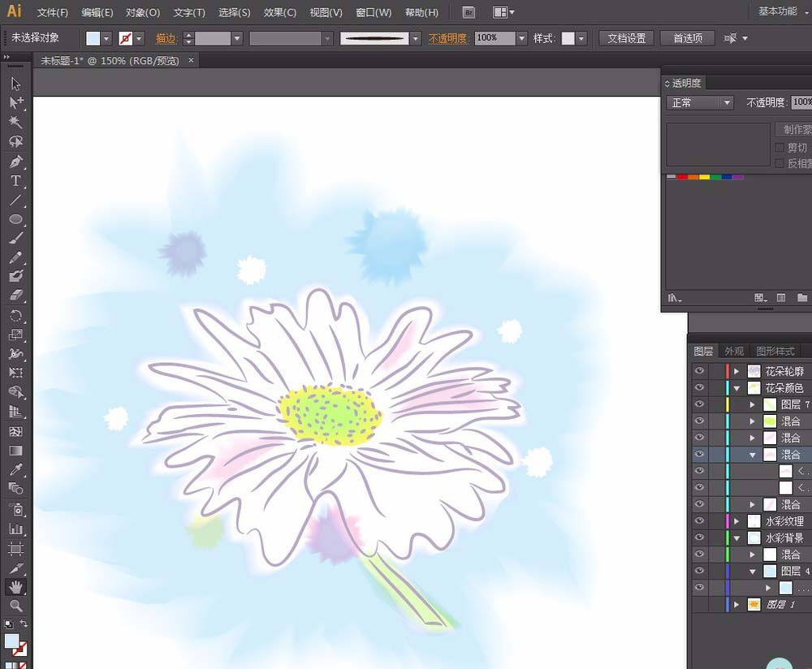Select the Gradient tool
The height and width of the screenshot is (669, 812).
[x=15, y=450]
